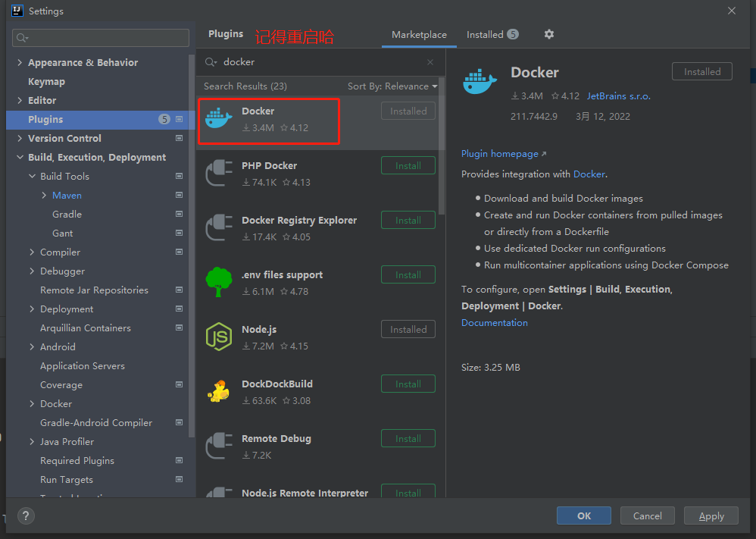Expand the Version Control section
The image size is (756, 539).
tap(20, 138)
